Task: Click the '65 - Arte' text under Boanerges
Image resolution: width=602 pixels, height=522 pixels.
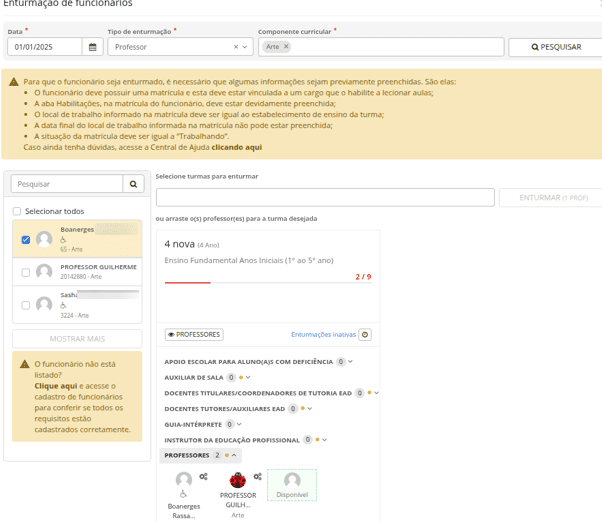Action: pyautogui.click(x=71, y=249)
